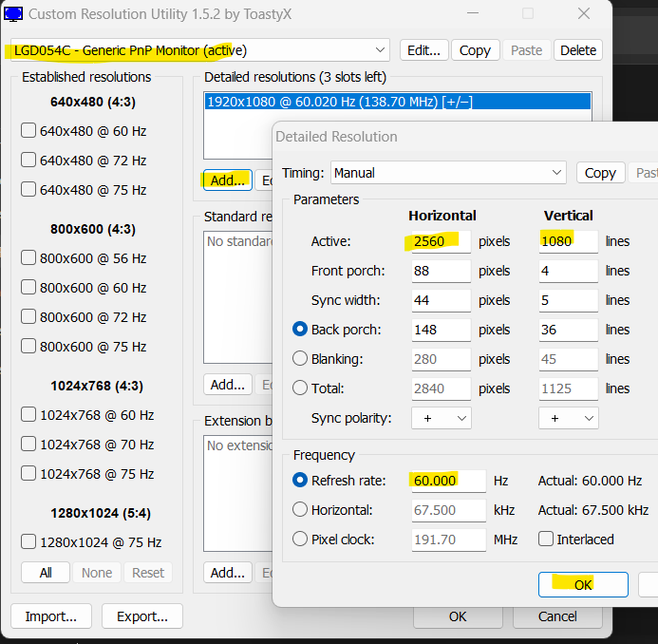Enable 640x480 @ 60 Hz resolution
Viewport: 658px width, 644px height.
28,130
